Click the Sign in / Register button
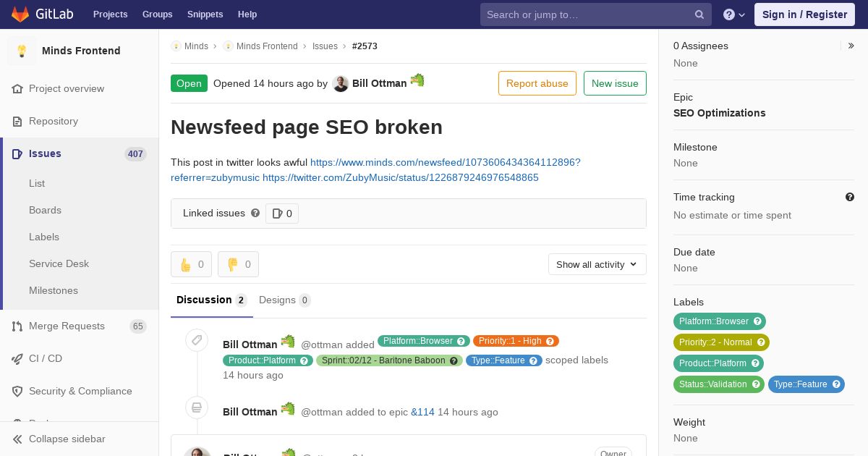Screen dimensions: 868x456 point(804,14)
